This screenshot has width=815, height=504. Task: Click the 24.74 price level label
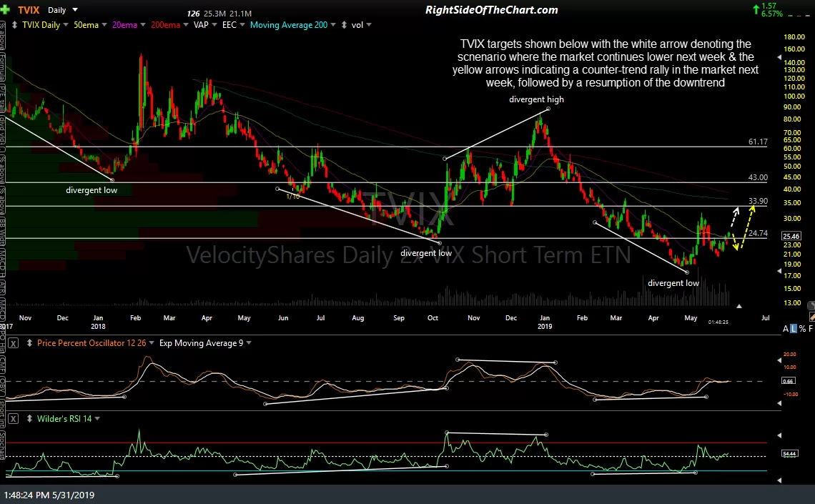(x=758, y=233)
